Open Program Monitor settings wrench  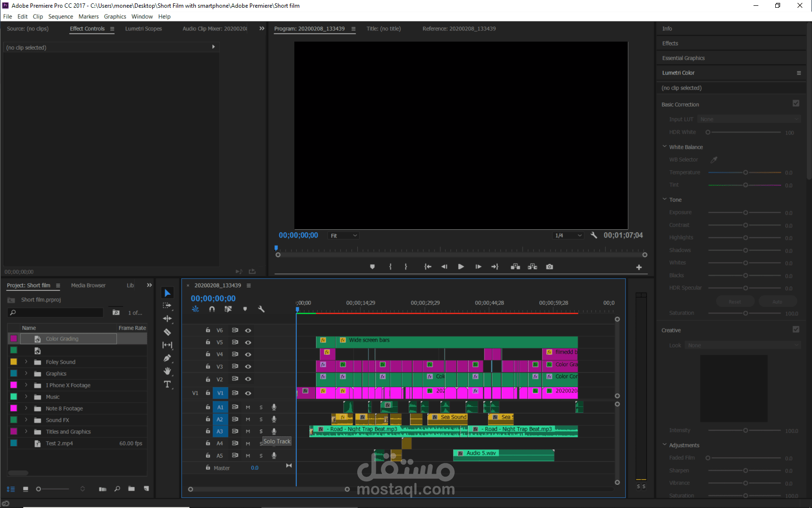(594, 235)
